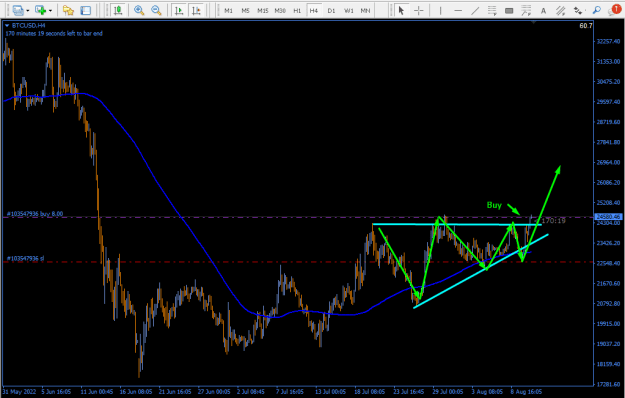Draw a horizontal line tool
Image resolution: width=625 pixels, height=398 pixels.
tap(458, 10)
